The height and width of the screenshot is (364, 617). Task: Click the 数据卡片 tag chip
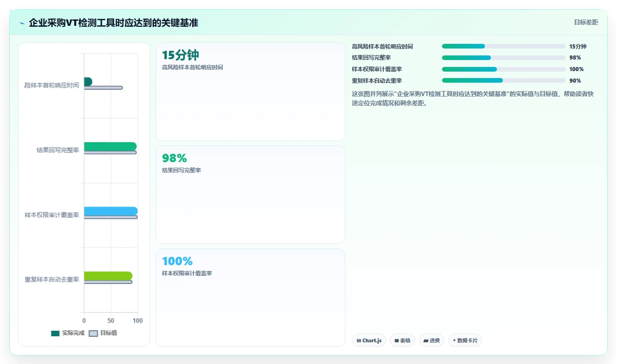[x=465, y=340]
